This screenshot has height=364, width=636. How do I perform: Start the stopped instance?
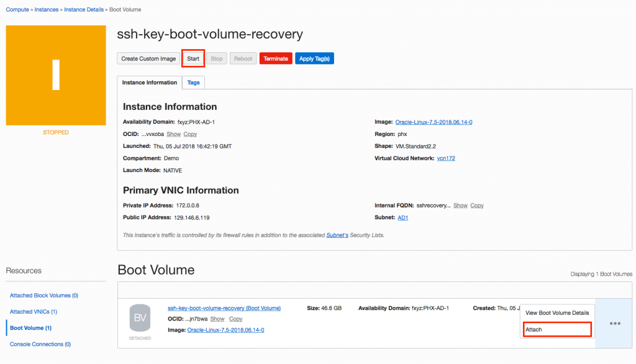tap(193, 58)
